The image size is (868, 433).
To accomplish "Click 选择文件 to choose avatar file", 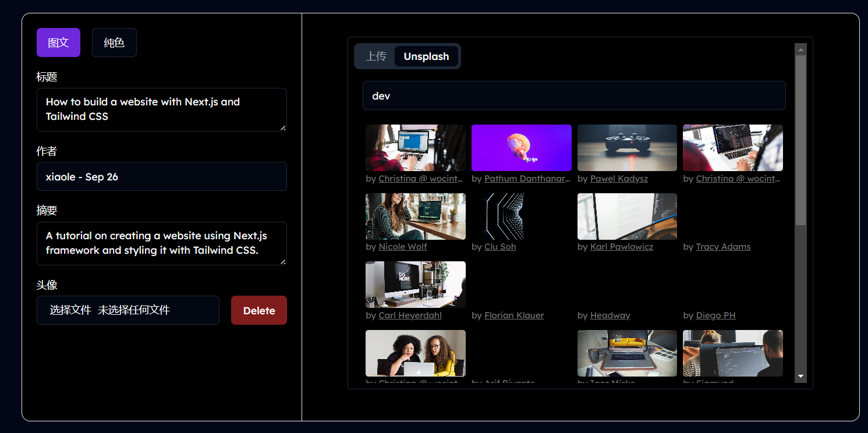I will [x=70, y=310].
